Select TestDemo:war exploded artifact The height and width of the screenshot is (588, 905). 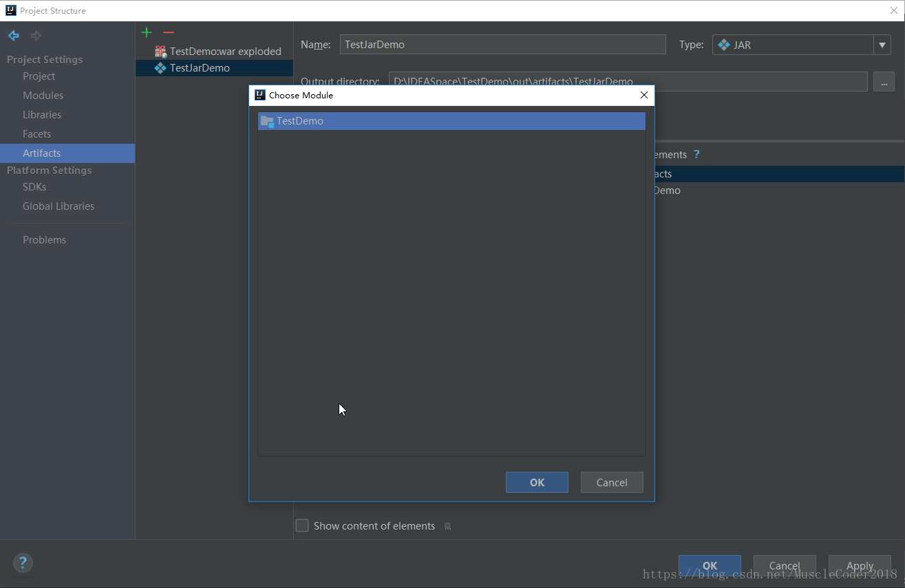point(225,52)
